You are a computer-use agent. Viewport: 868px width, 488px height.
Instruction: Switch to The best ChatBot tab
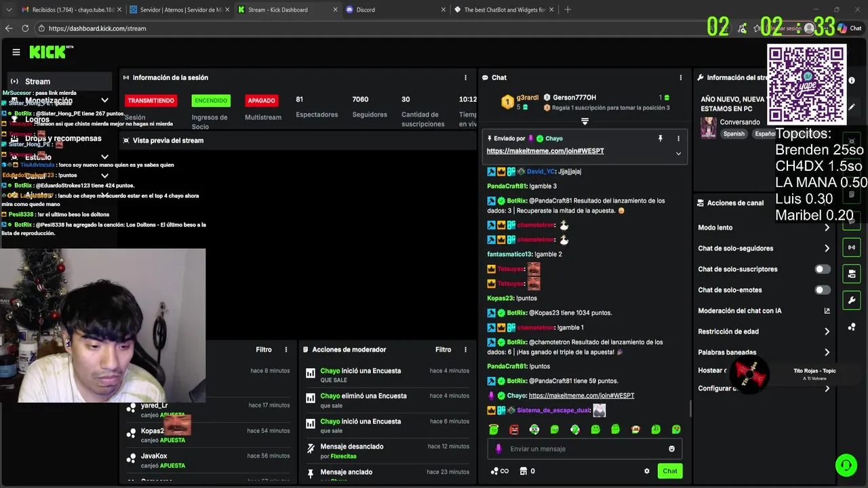tap(502, 9)
